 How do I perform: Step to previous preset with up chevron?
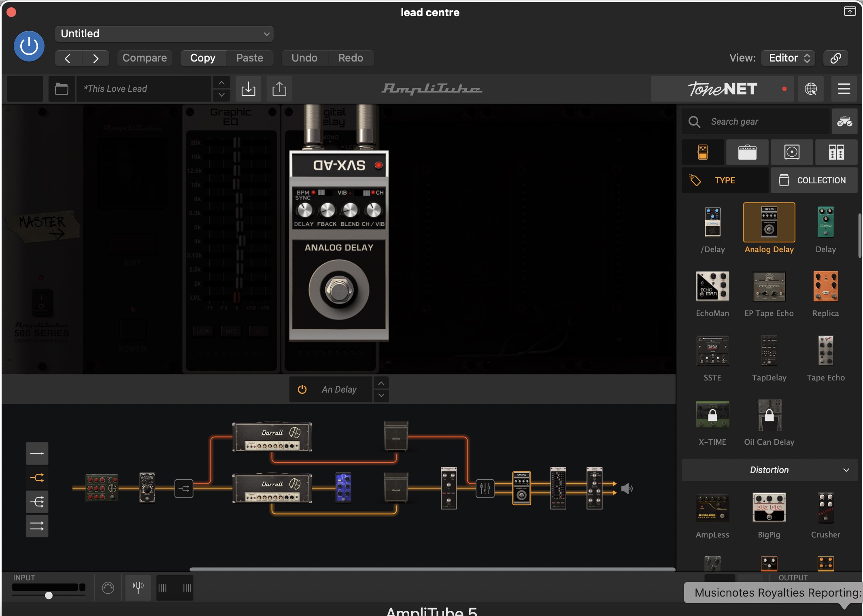click(x=221, y=83)
